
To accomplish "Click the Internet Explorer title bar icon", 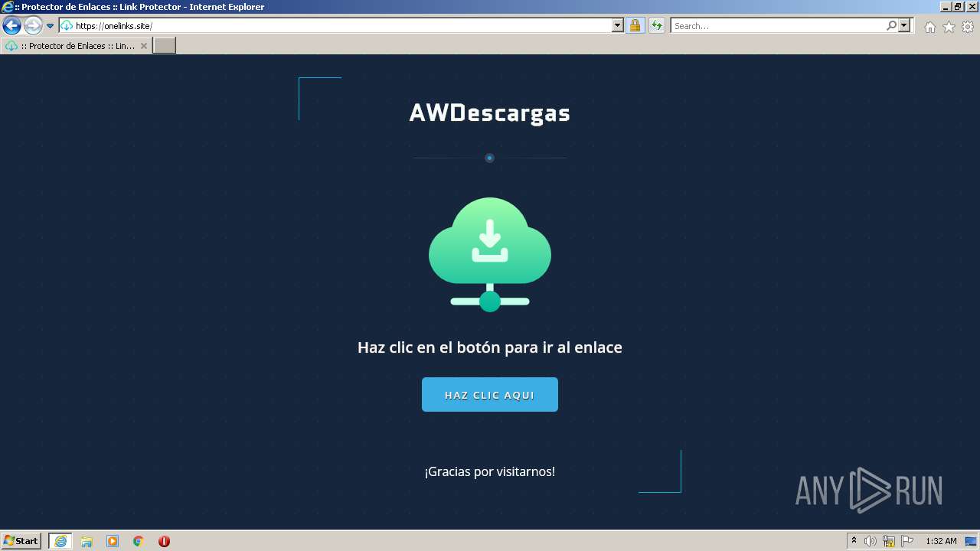I will 8,7.
